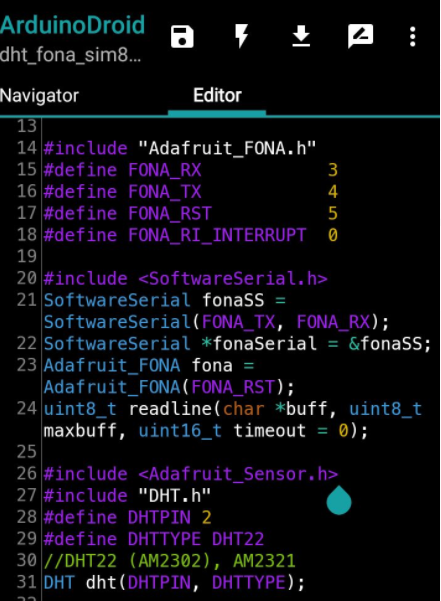Image resolution: width=441 pixels, height=601 pixels.
Task: Save the sketch with the floppy disk icon
Action: click(182, 37)
